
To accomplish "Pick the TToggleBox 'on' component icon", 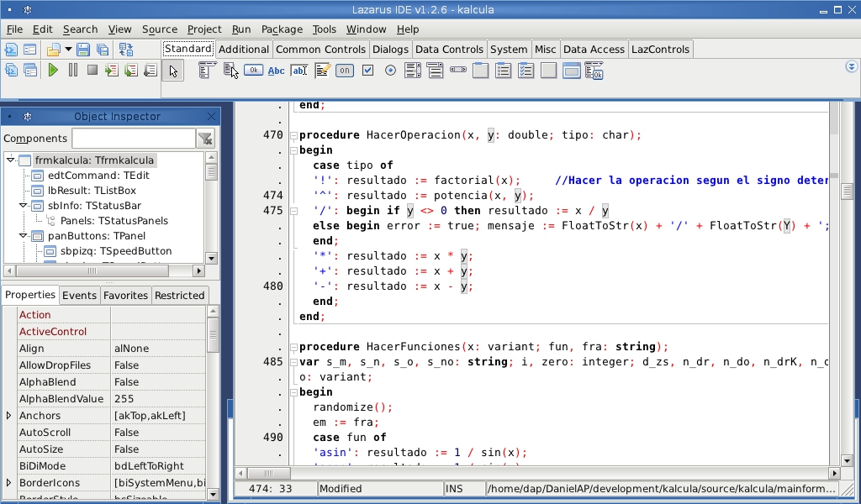I will (x=345, y=71).
